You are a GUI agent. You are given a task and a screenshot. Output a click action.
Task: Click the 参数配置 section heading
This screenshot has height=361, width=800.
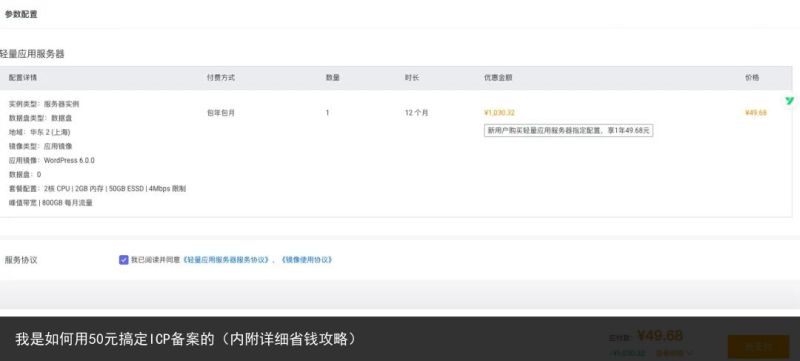point(21,14)
